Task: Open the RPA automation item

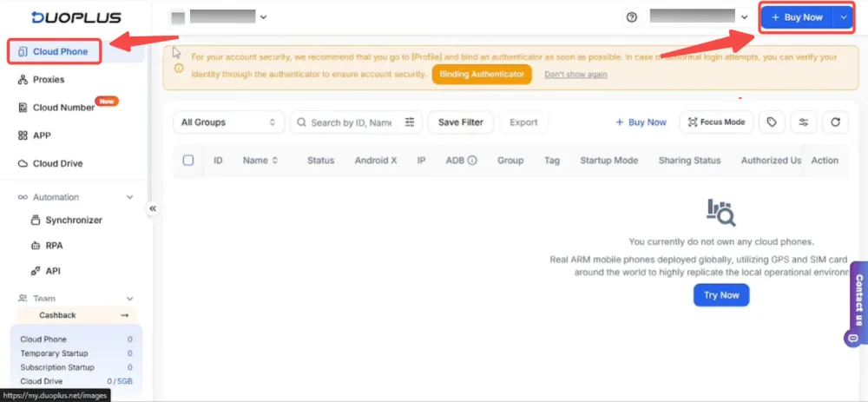Action: [47, 246]
